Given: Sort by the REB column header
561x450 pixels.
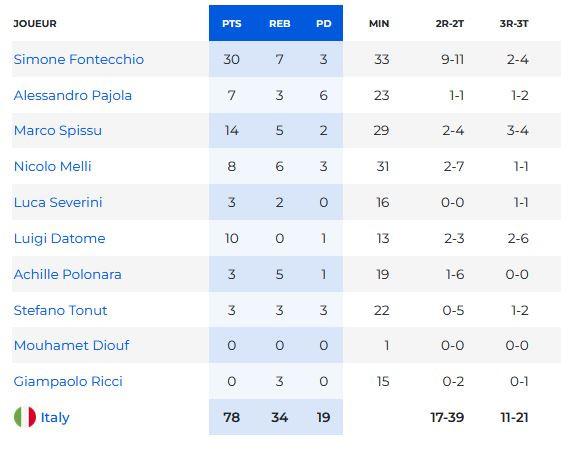Looking at the screenshot, I should 280,24.
